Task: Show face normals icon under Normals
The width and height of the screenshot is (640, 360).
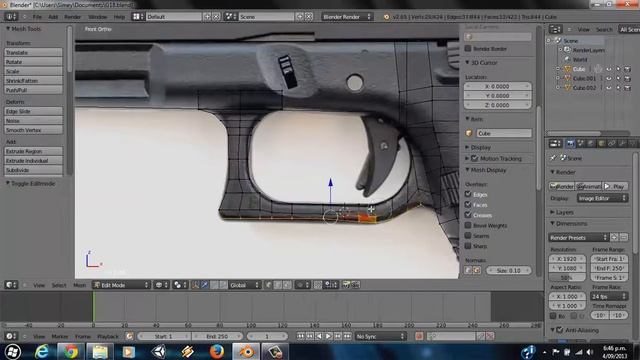Action: pos(477,270)
